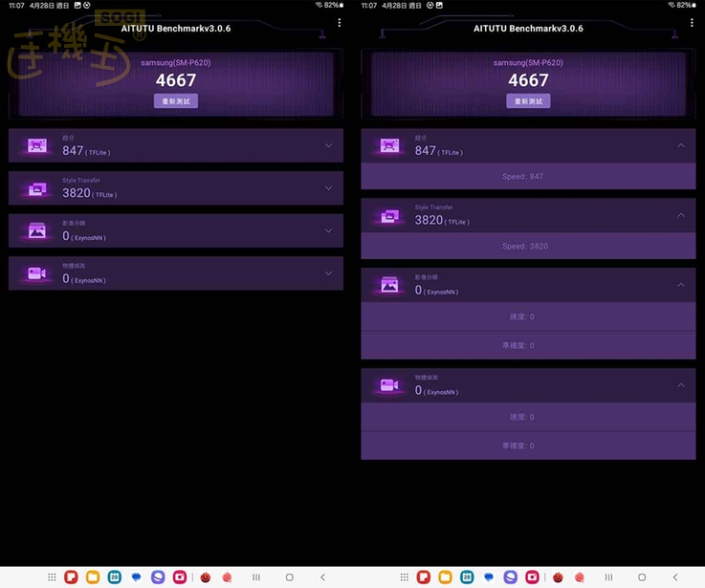Screen dimensions: 705x588
Task: Collapse the image classification row, right screen
Action: pos(681,285)
